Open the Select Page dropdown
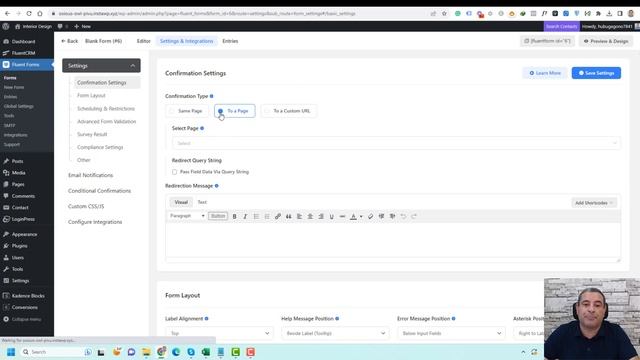 396,143
